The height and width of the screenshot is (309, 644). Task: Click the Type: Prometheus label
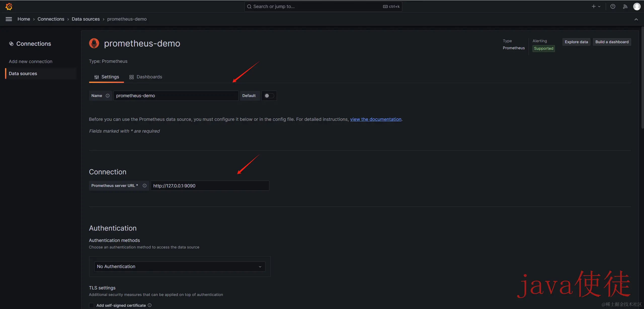coord(108,61)
